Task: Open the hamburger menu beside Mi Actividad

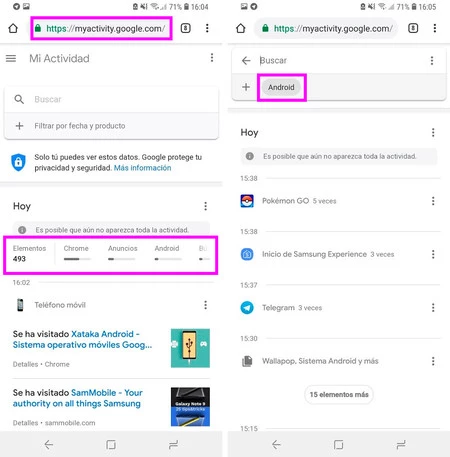Action: tap(11, 59)
